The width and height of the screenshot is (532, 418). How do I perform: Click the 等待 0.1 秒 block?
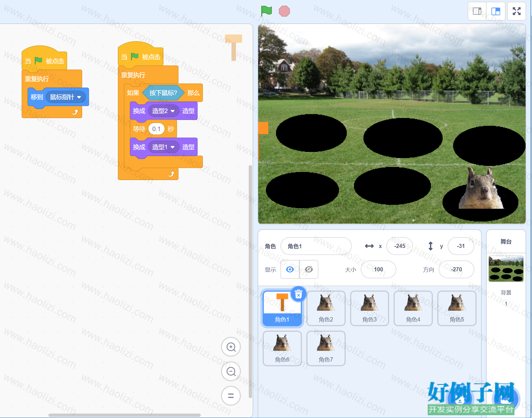[139, 129]
